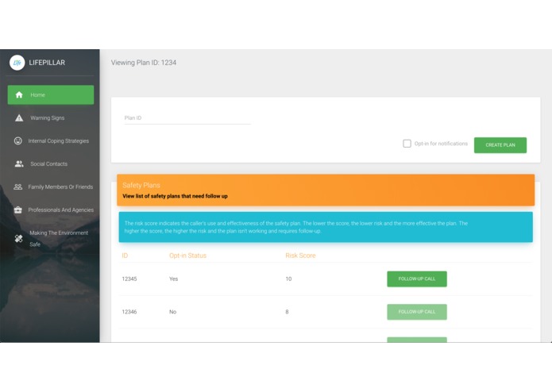Click the 'Yes' opt-in status cell
Image resolution: width=552 pixels, height=392 pixels.
pos(174,279)
